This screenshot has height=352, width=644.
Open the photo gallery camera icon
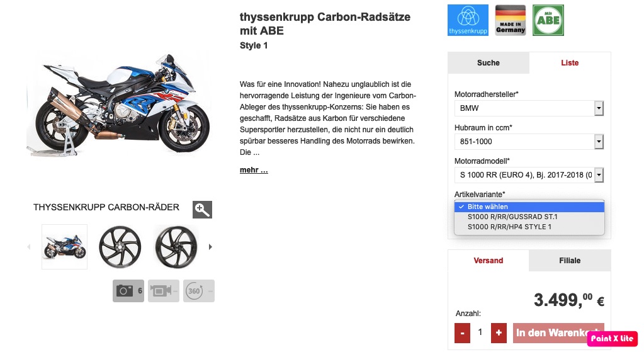(128, 291)
